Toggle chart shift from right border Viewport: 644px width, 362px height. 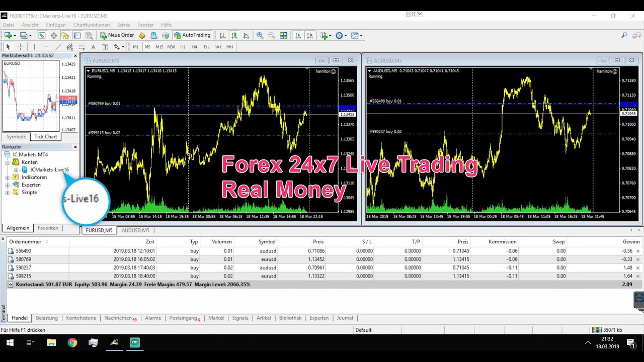point(310,35)
